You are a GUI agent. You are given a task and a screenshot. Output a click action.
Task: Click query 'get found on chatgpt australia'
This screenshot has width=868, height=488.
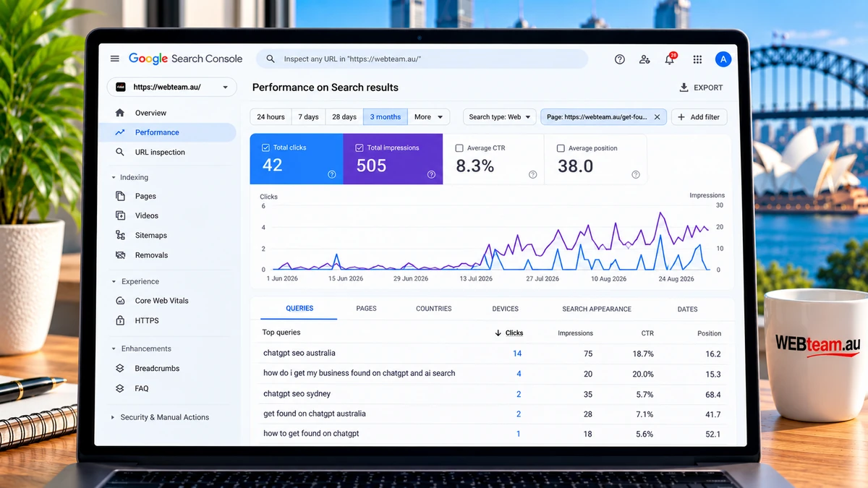click(315, 414)
